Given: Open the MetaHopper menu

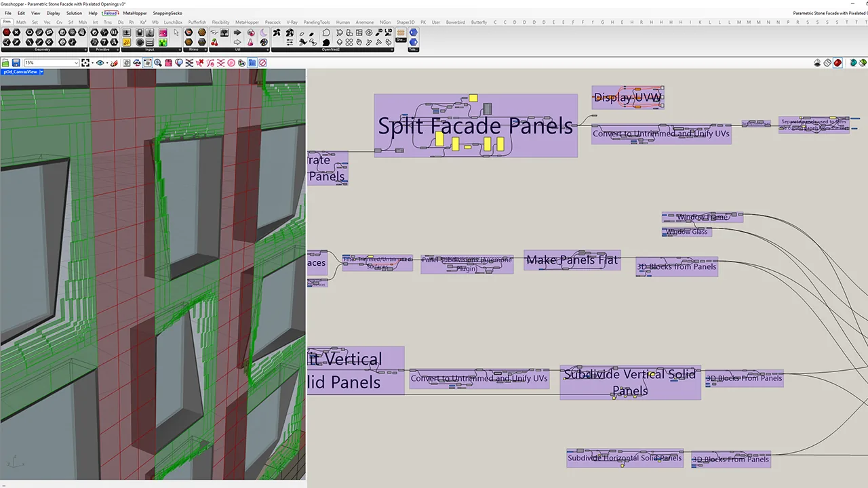Looking at the screenshot, I should 135,13.
